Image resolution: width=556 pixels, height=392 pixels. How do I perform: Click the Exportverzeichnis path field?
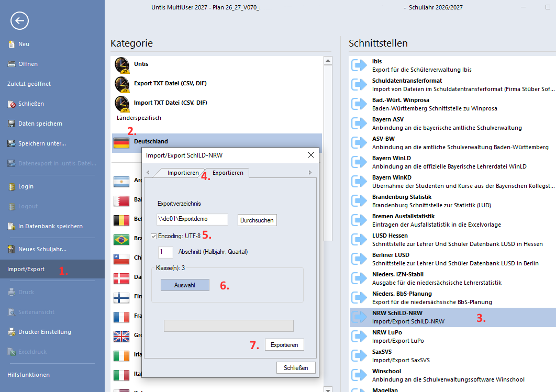click(193, 219)
